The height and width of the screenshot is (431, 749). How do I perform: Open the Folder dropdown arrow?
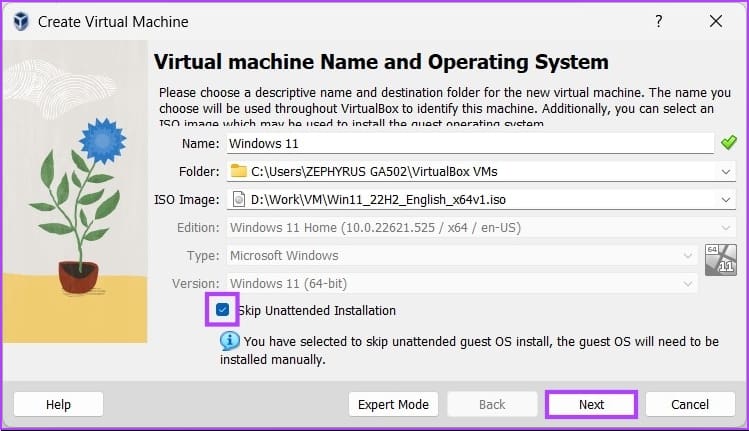point(726,172)
